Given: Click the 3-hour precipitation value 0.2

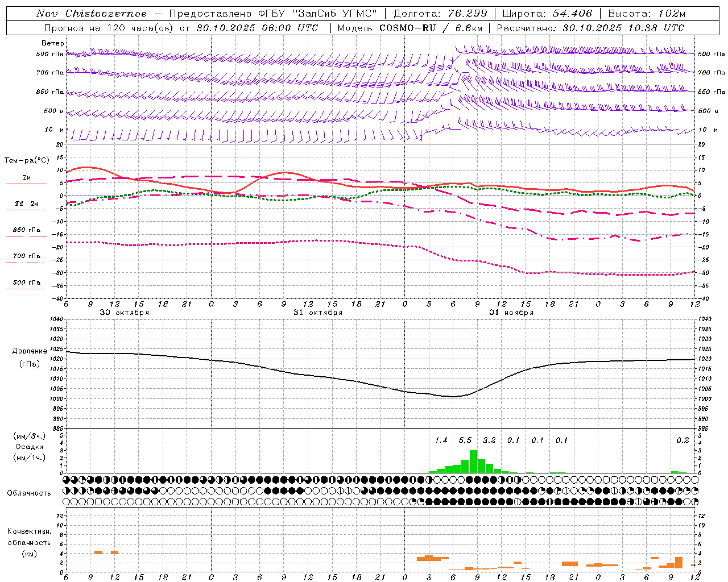Looking at the screenshot, I should (682, 440).
